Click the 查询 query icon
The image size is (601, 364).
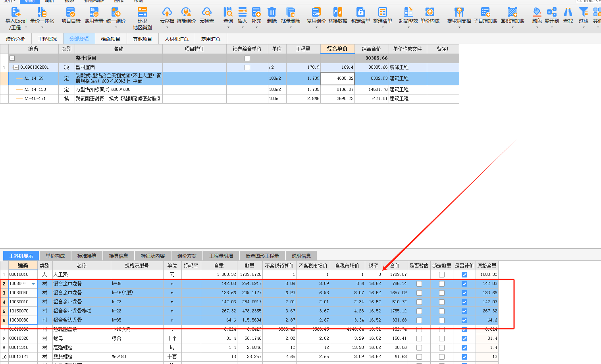228,12
